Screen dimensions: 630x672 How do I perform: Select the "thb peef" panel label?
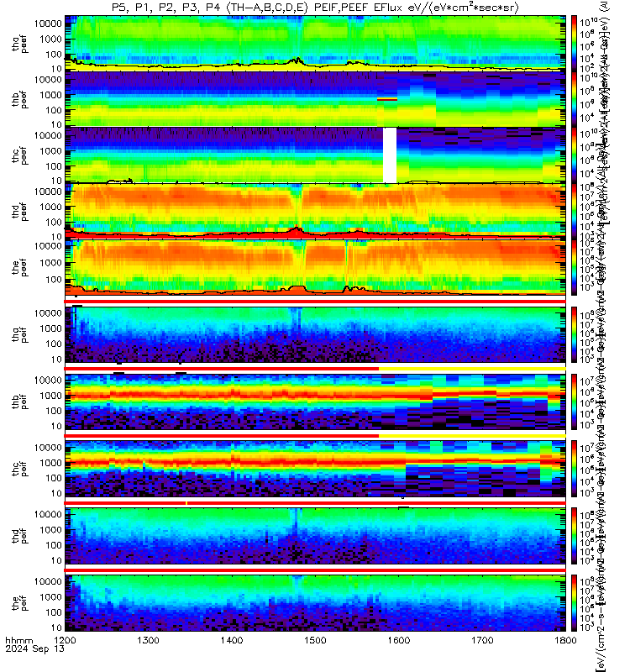[20, 99]
